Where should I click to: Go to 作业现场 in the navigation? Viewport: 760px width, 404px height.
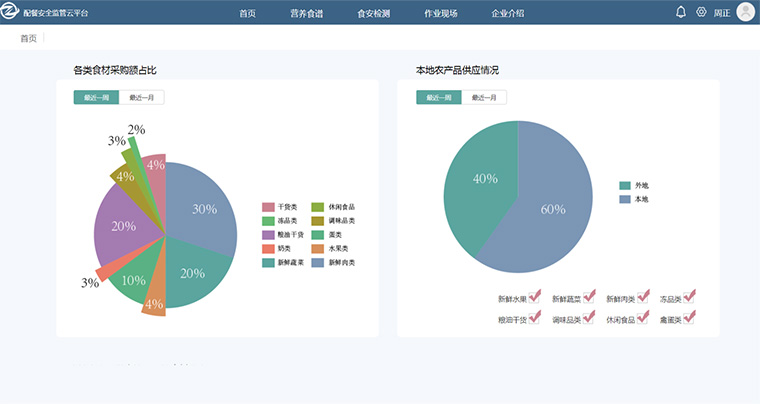point(440,13)
